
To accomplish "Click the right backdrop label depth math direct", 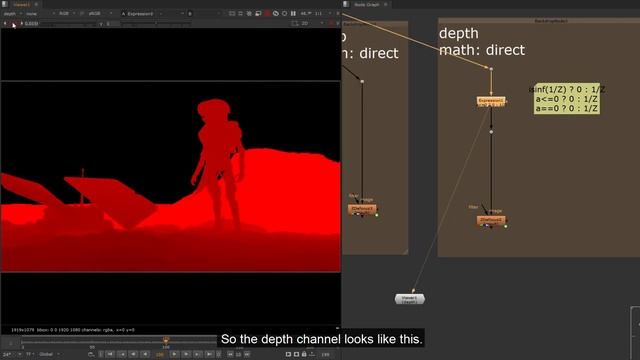I will (482, 42).
